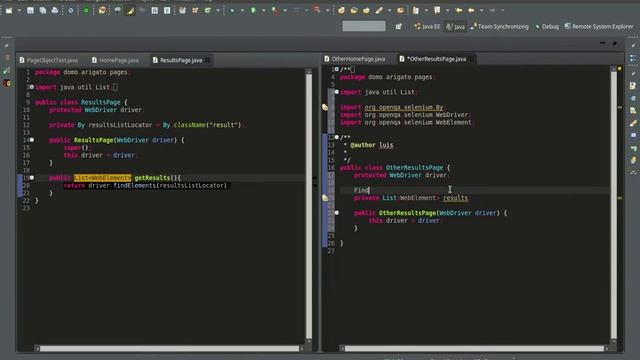Click quick-fix bulb beside selenium.By import

click(x=325, y=107)
